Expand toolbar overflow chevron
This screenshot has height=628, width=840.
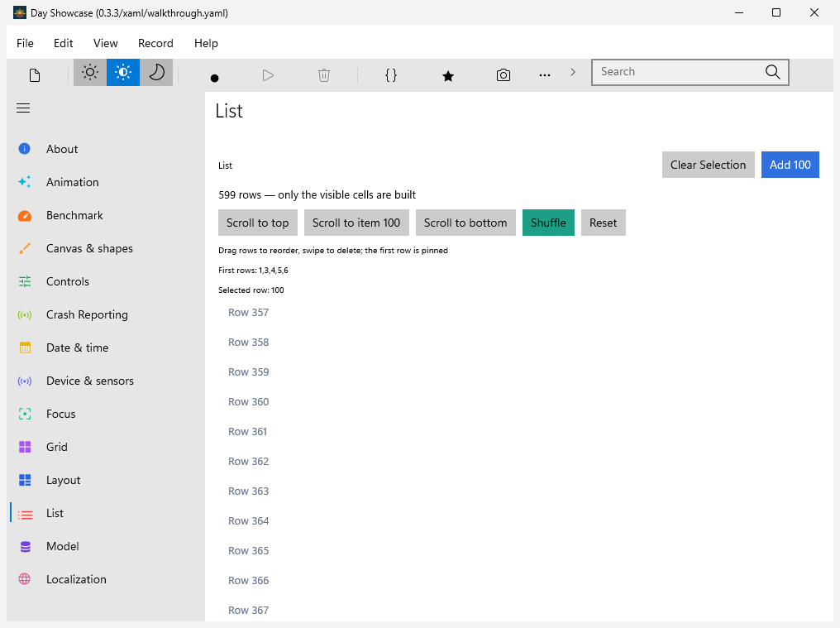(x=573, y=72)
